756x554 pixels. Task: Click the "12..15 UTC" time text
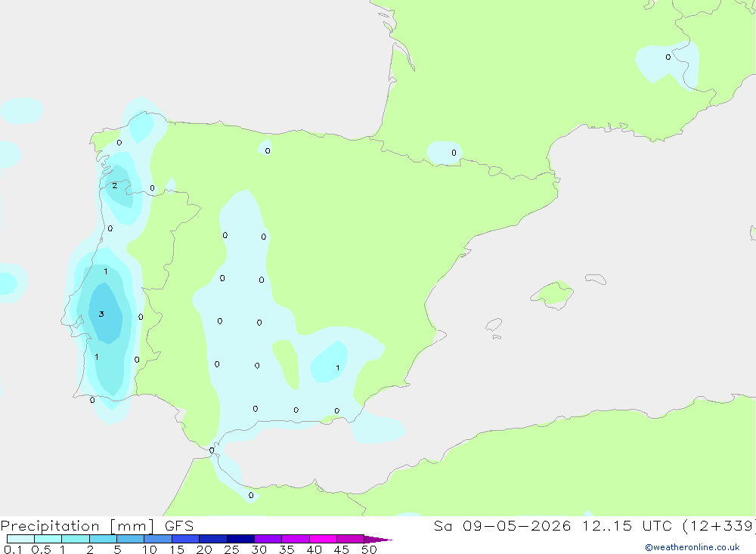click(x=627, y=525)
